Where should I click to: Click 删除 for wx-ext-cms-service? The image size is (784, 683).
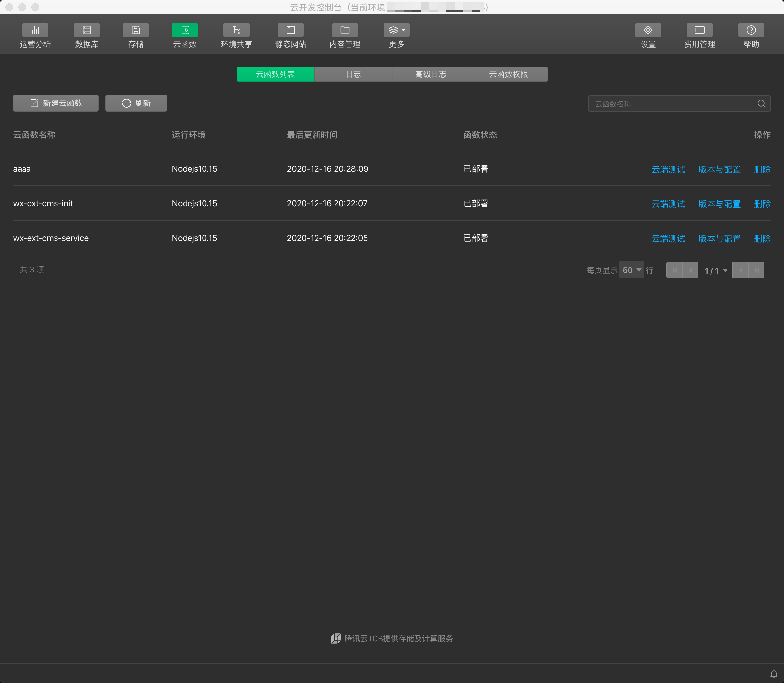pyautogui.click(x=762, y=239)
